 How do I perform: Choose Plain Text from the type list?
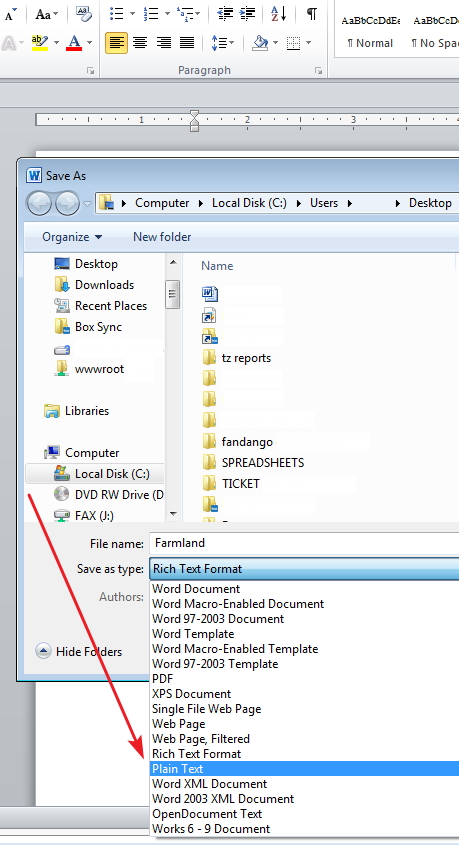[x=304, y=769]
